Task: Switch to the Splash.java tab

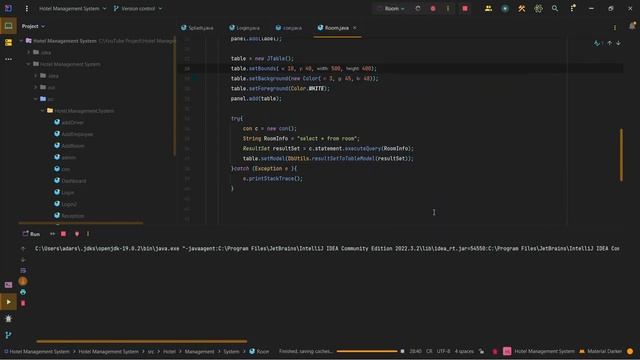Action: (x=198, y=28)
